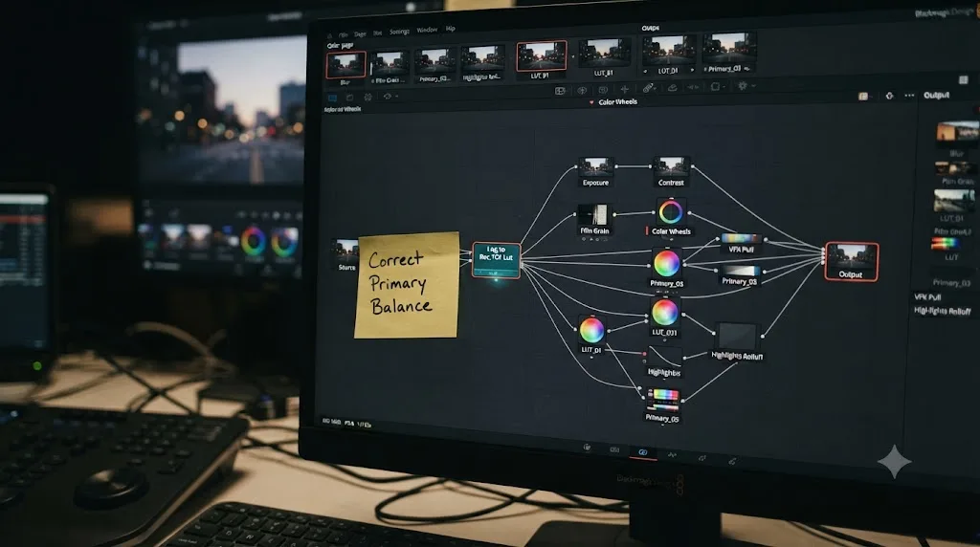
Task: Select the Blur clip thumbnail in top strip
Action: tap(345, 66)
